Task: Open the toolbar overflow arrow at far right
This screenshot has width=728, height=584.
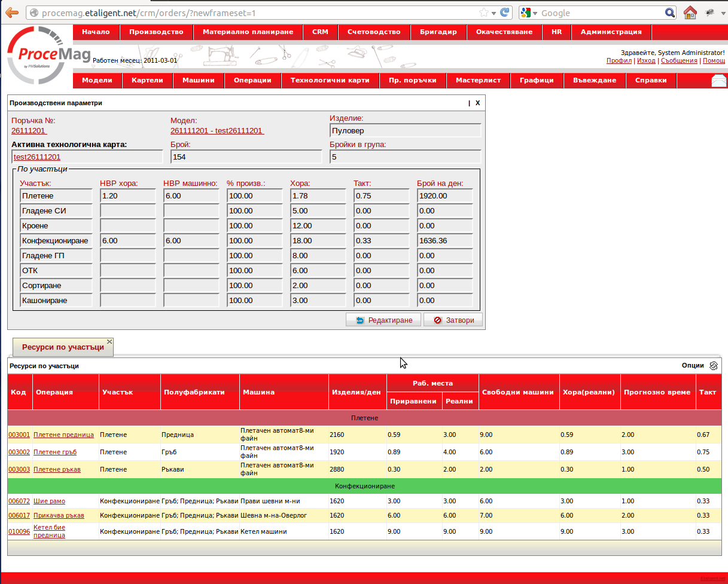Action: (723, 13)
